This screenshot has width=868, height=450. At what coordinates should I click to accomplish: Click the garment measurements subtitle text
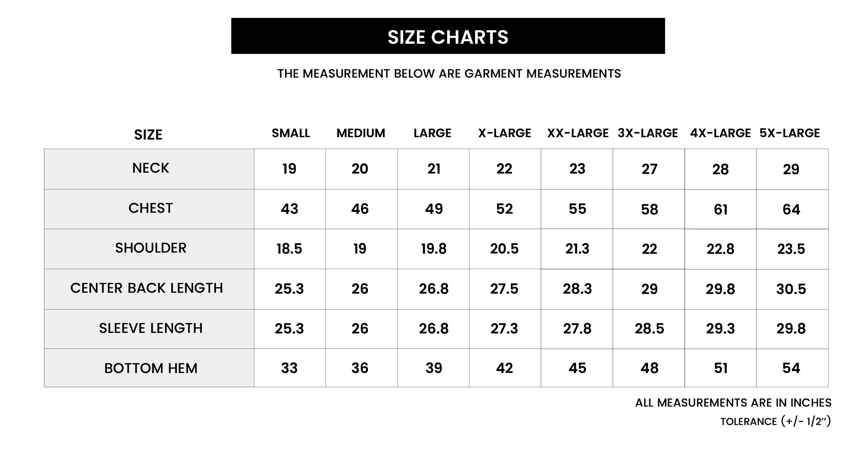[449, 74]
